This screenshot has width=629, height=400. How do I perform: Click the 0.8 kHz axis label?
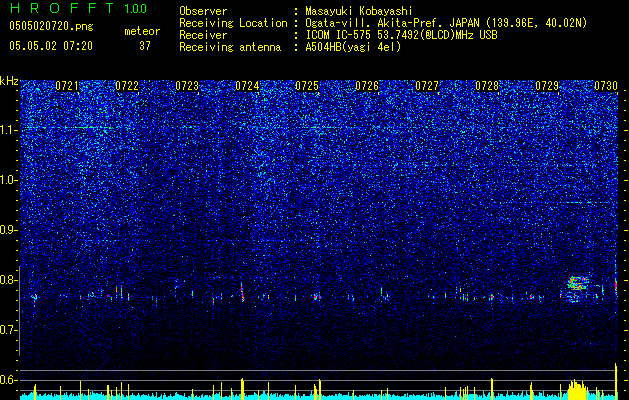click(9, 280)
